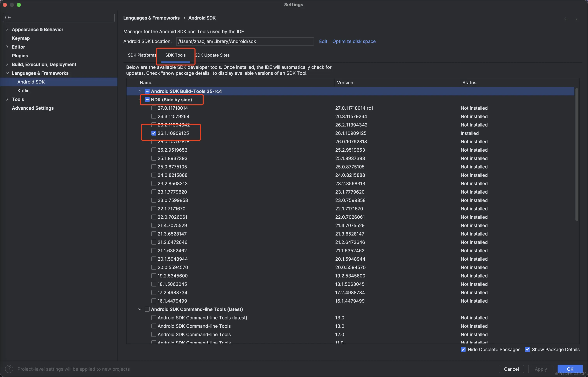Viewport: 588px width, 377px height.
Task: Expand Android SDK Build-Tools 35-rc4 row
Action: 140,91
